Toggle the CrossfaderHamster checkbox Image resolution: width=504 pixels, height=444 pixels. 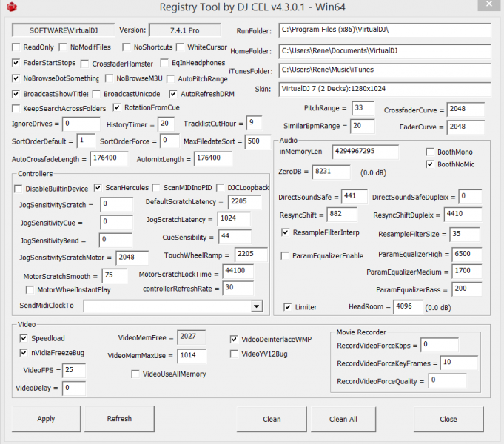coord(84,64)
